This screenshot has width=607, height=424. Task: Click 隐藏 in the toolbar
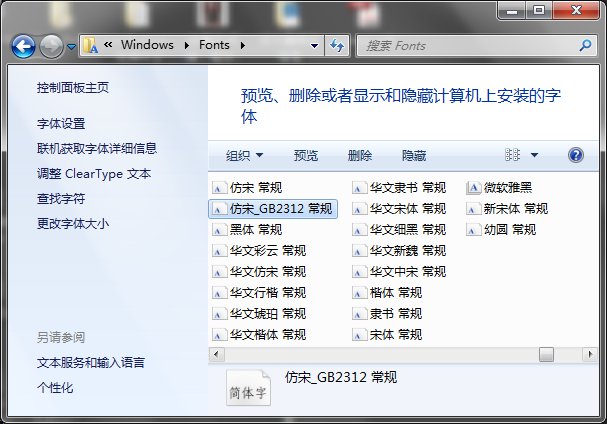coord(414,156)
